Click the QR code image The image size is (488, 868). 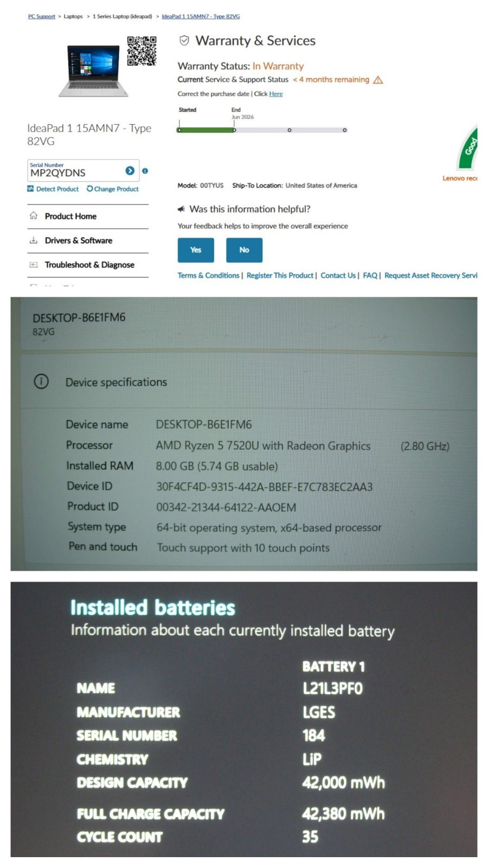(142, 51)
